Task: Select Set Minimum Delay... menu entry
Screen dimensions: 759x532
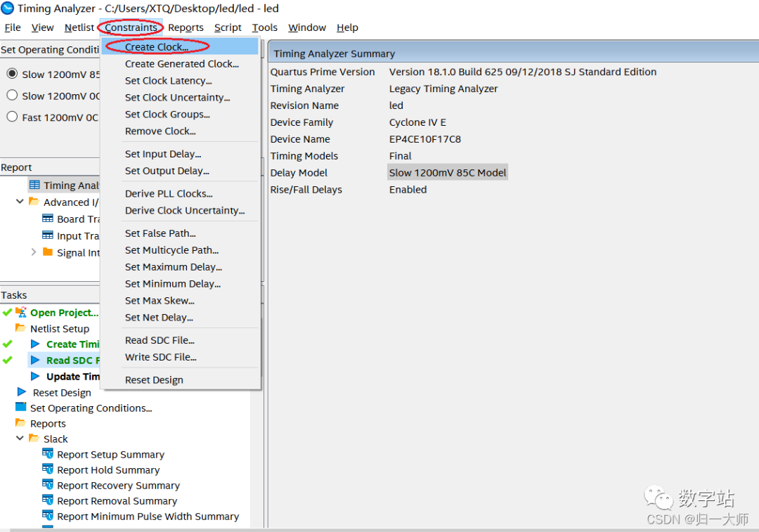Action: [180, 284]
